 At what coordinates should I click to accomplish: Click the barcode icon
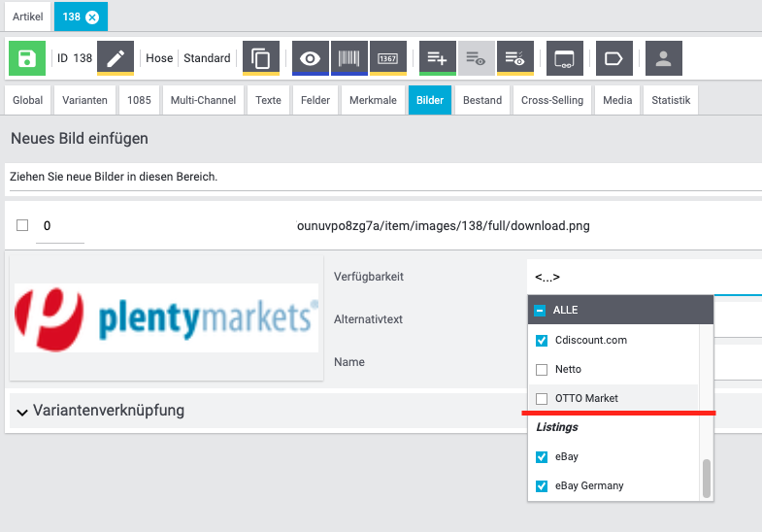(348, 58)
